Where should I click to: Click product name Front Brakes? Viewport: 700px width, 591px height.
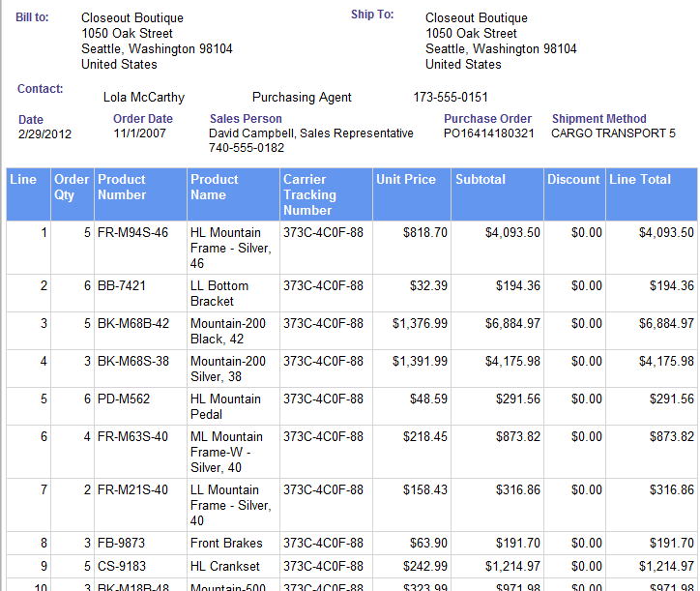226,543
